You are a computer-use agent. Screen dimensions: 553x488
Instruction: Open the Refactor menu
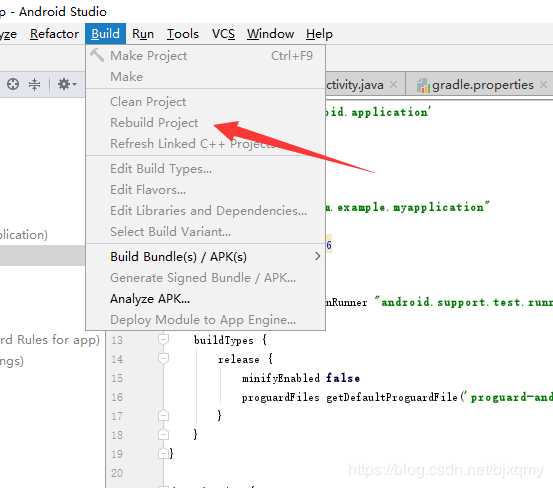pos(54,34)
